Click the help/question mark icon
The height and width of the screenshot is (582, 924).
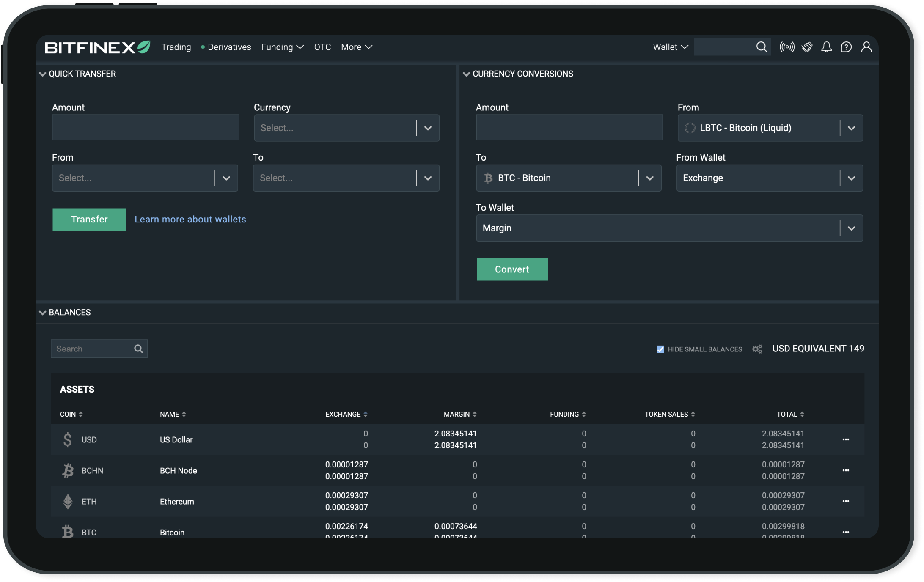[x=846, y=47]
